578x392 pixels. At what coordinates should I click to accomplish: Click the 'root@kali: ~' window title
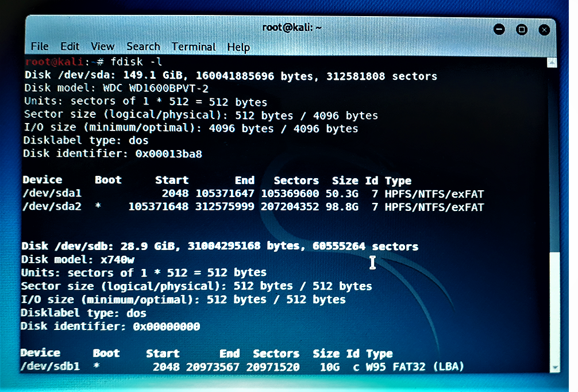point(291,28)
